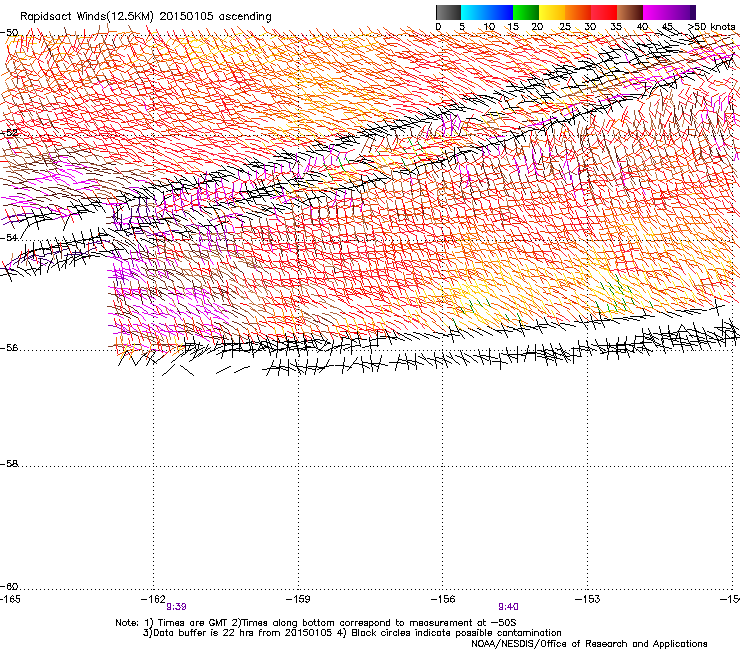This screenshot has width=740, height=650.
Task: Click the '20' legend scale label
Action: tap(537, 27)
